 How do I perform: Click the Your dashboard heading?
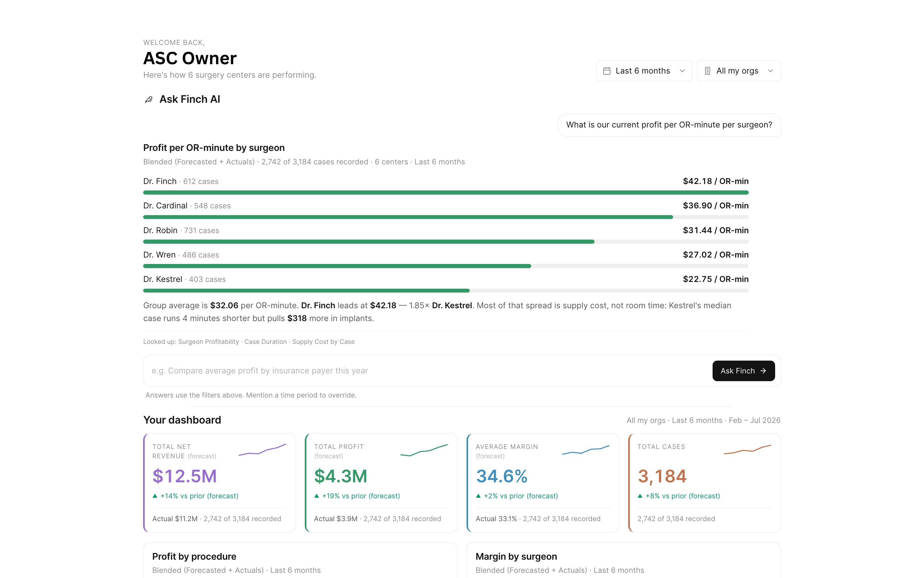tap(182, 420)
